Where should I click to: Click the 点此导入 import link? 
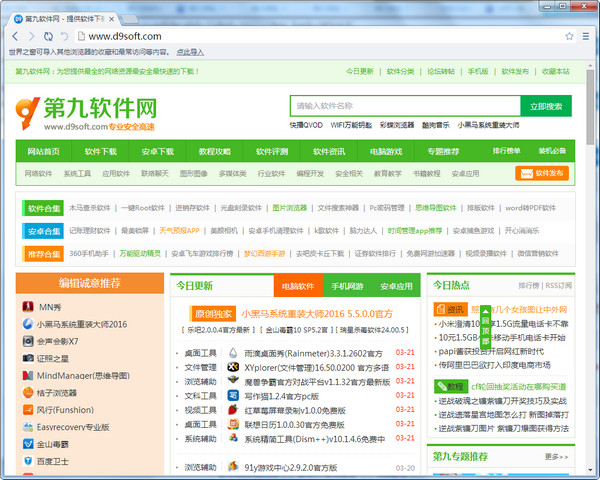pos(190,52)
